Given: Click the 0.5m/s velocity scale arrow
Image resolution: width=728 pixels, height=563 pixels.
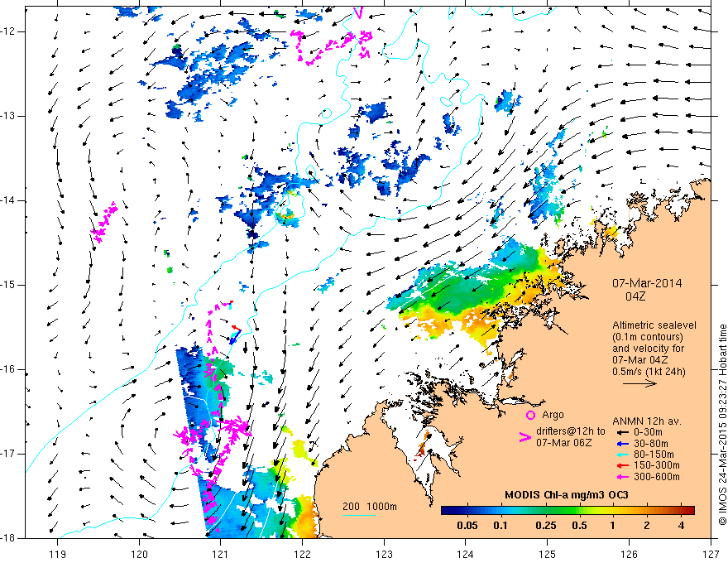Looking at the screenshot, I should pos(639,383).
